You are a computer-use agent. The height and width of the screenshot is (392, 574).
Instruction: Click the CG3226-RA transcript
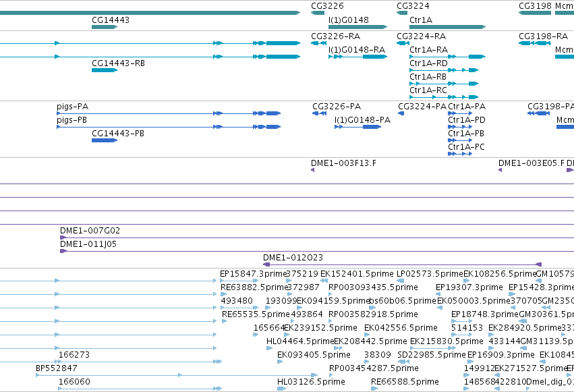(318, 43)
